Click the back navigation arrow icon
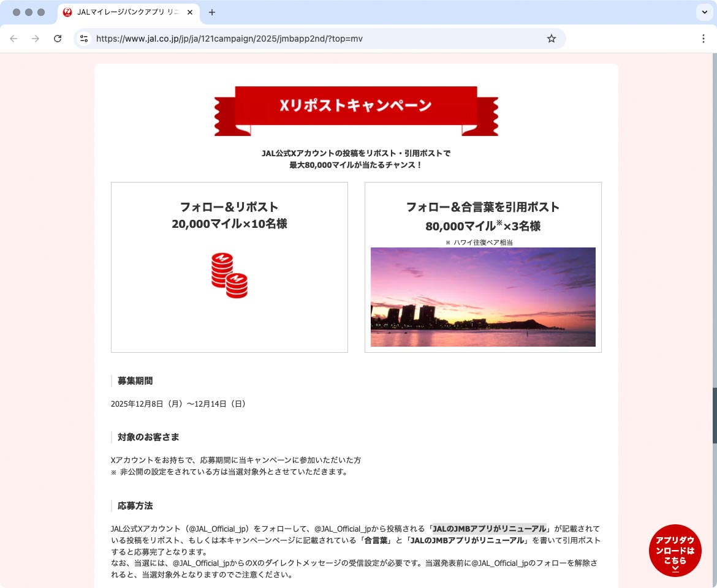Image resolution: width=717 pixels, height=588 pixels. coord(13,38)
